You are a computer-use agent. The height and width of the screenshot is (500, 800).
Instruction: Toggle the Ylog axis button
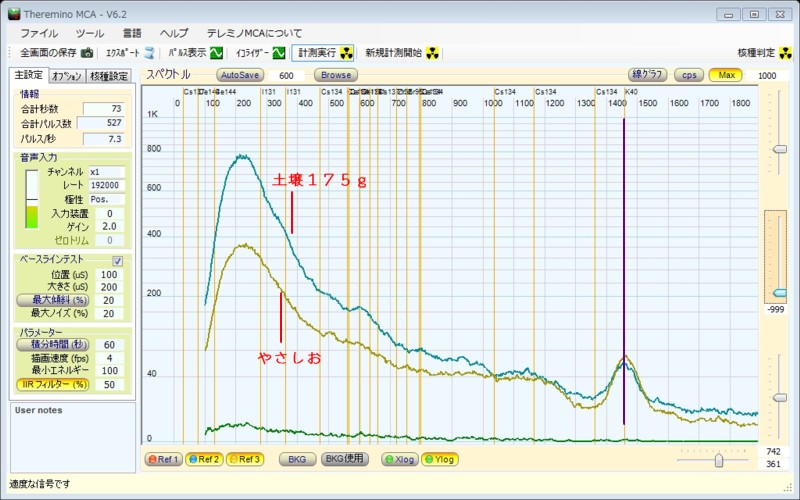tap(440, 459)
